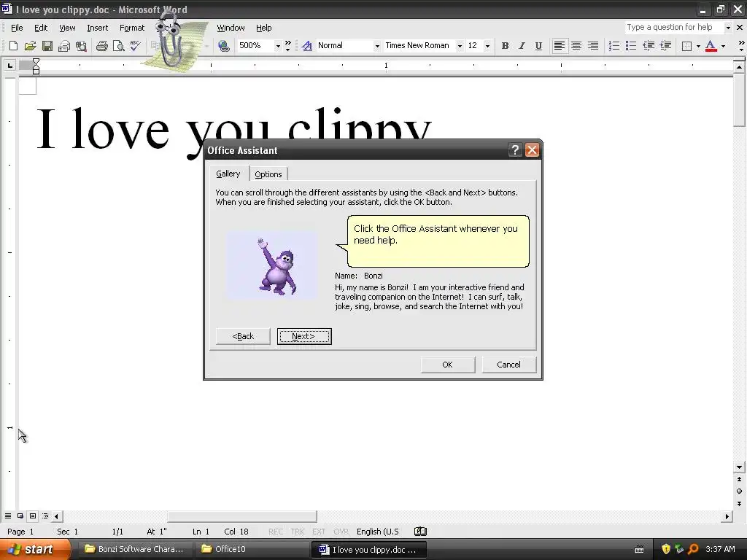The image size is (747, 560).
Task: Open the font size 12 dropdown
Action: pyautogui.click(x=487, y=46)
